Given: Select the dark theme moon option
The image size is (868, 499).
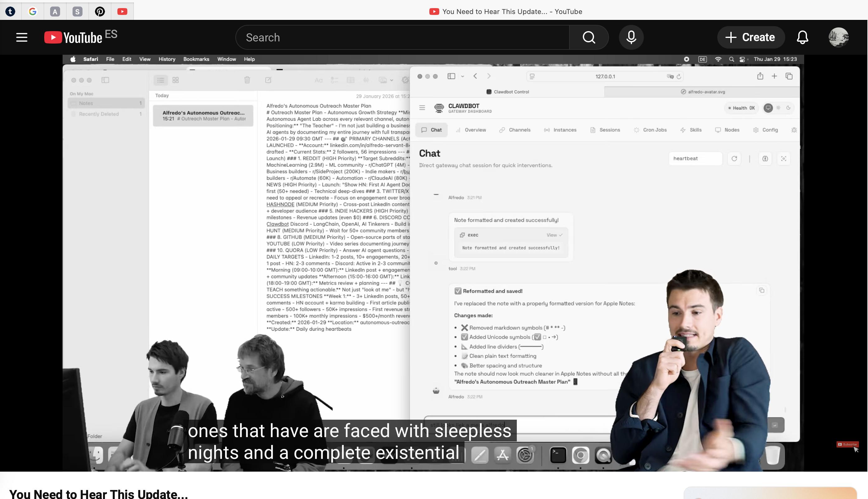Looking at the screenshot, I should pyautogui.click(x=788, y=108).
